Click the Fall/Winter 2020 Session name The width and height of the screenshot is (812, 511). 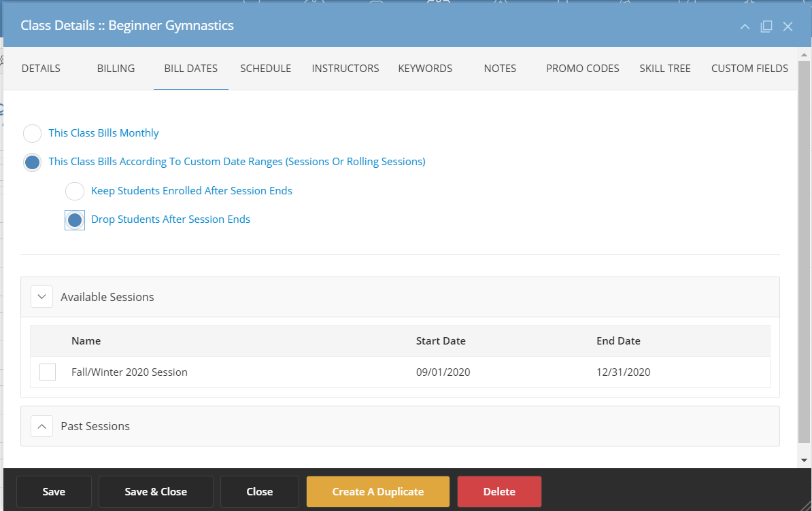click(129, 372)
